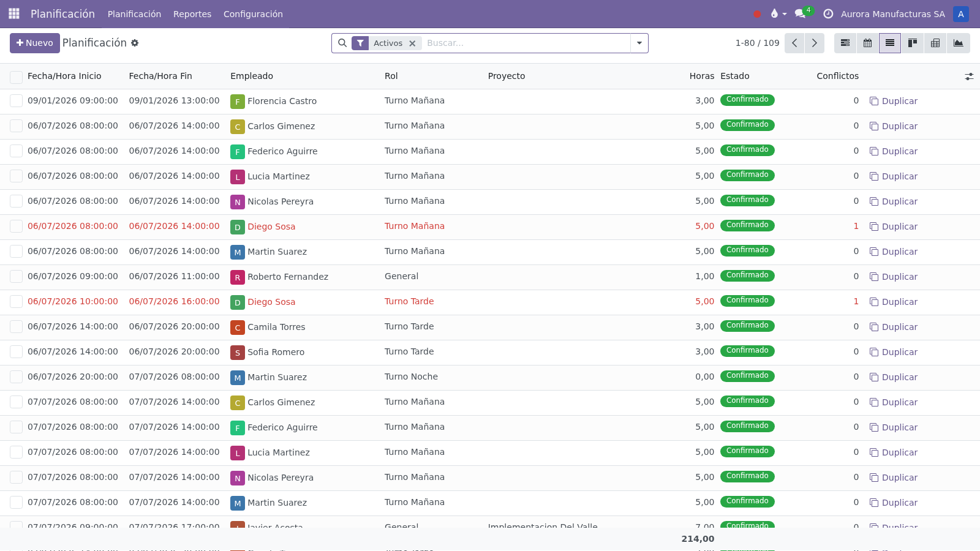
Task: Open the gear menu beside Planificación title
Action: [135, 43]
